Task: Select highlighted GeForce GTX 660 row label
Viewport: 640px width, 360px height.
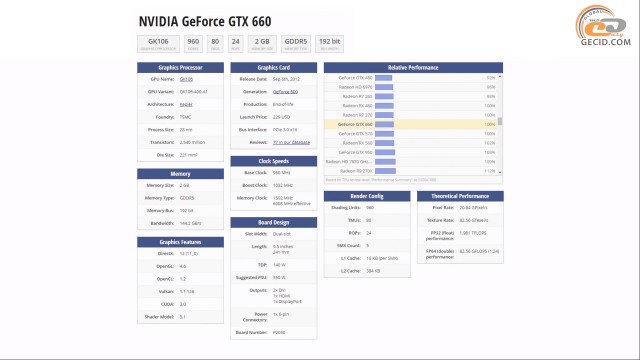Action: (x=355, y=124)
